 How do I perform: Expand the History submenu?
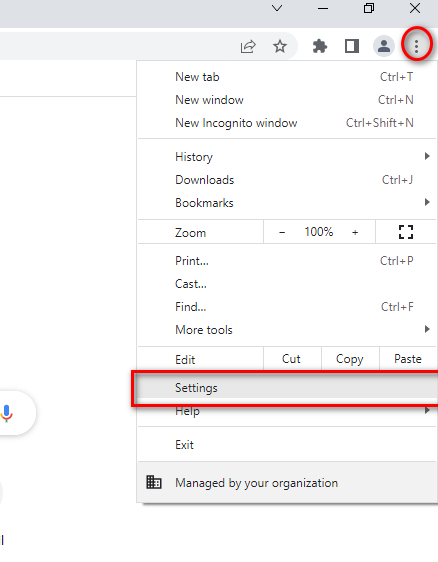click(287, 157)
